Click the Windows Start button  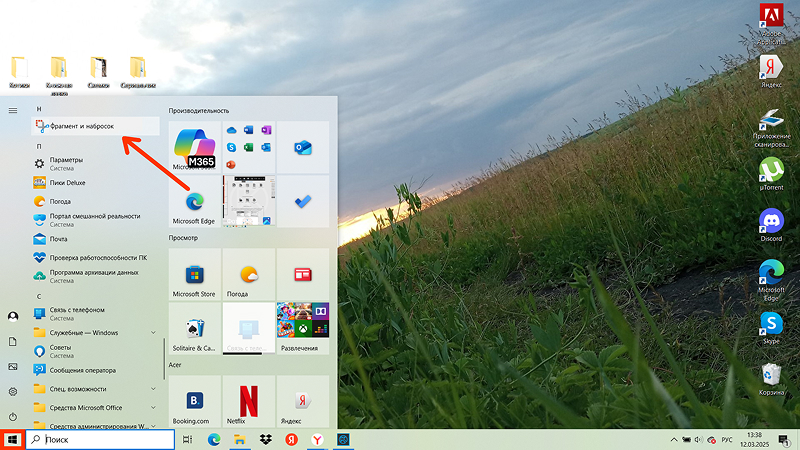pos(12,439)
